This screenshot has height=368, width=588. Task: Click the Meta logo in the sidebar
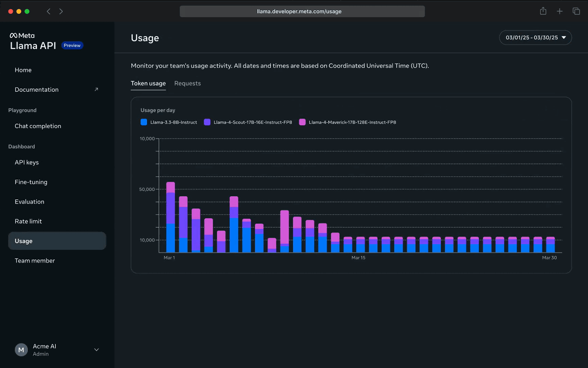(x=22, y=35)
